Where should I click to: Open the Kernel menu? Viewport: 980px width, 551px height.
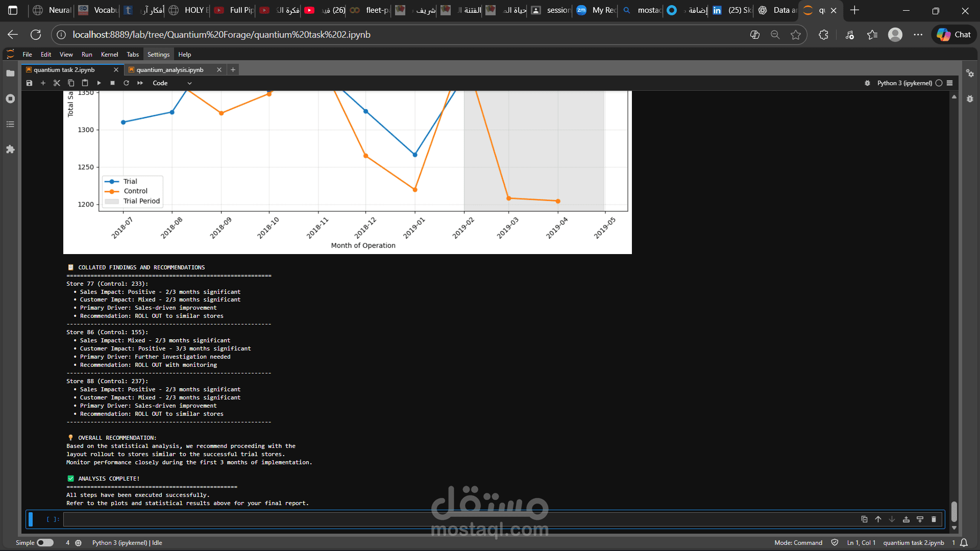point(109,55)
